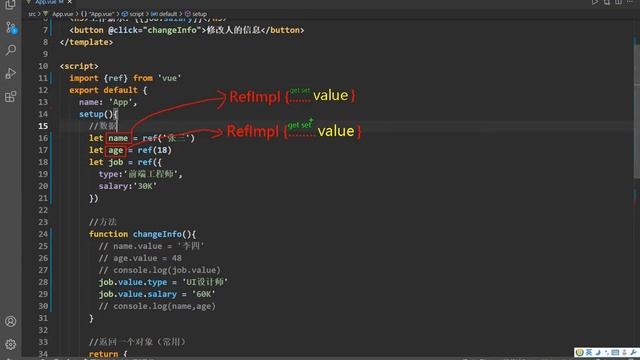Click the IME user account icon
The width and height of the screenshot is (640, 360).
[624, 352]
